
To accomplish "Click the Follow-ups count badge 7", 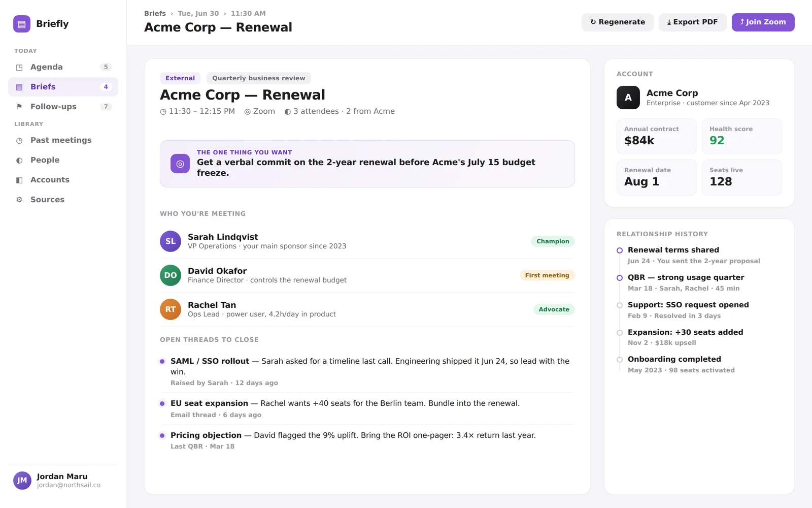I will tap(106, 107).
